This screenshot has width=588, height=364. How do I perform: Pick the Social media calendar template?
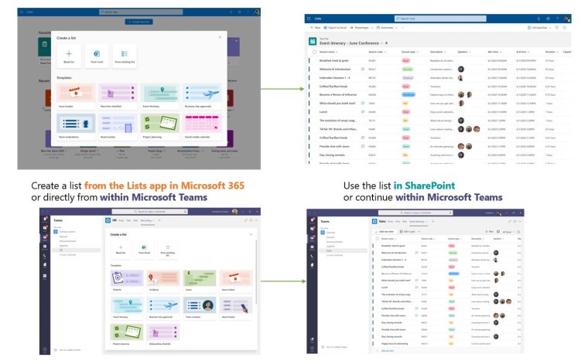pos(202,127)
